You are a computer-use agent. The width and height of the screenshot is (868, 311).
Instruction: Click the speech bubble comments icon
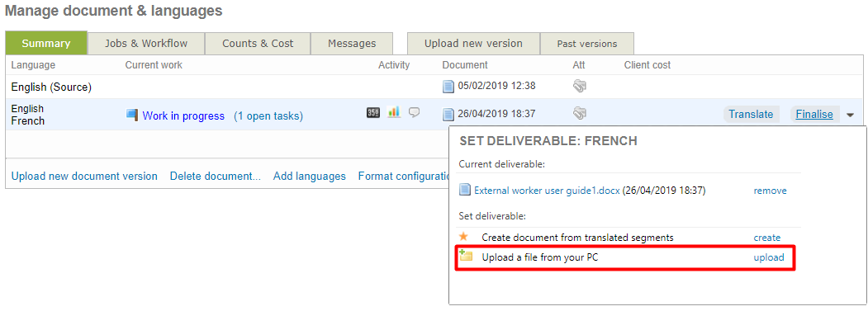(414, 112)
